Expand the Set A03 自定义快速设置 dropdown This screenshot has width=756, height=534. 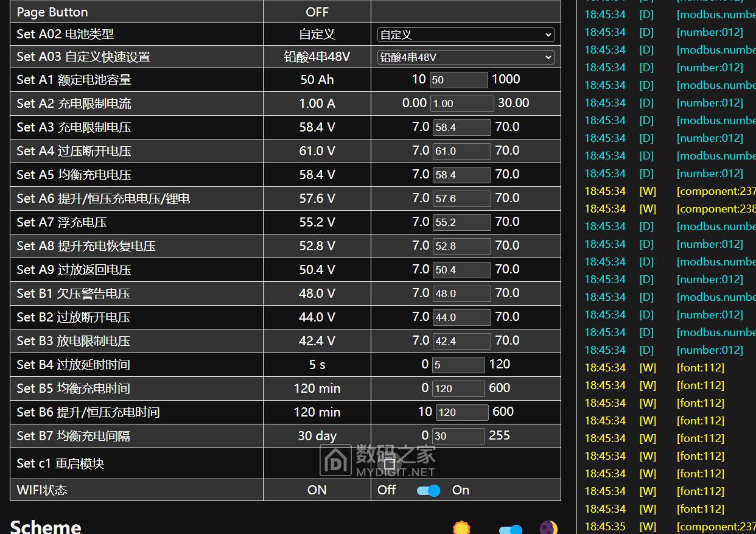tap(465, 57)
